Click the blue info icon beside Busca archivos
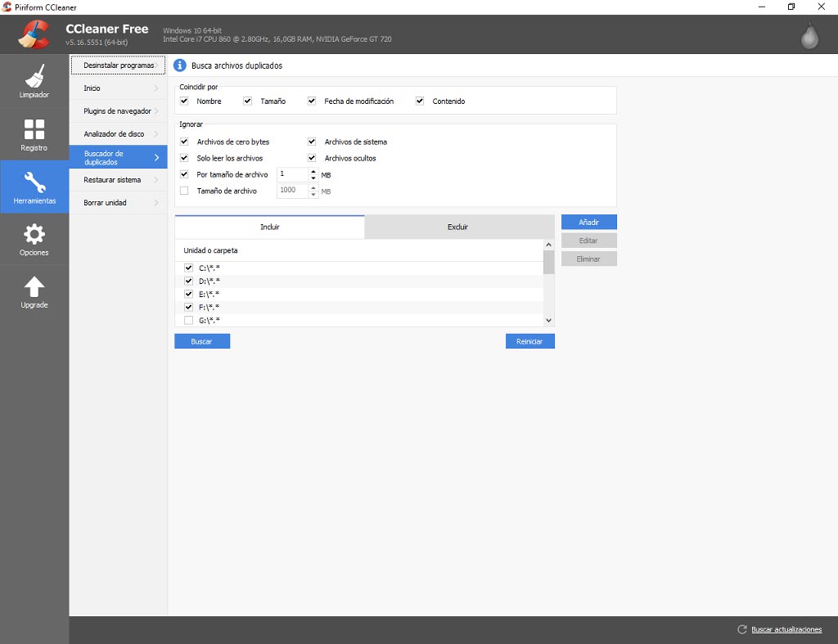The width and height of the screenshot is (838, 644). [x=179, y=65]
